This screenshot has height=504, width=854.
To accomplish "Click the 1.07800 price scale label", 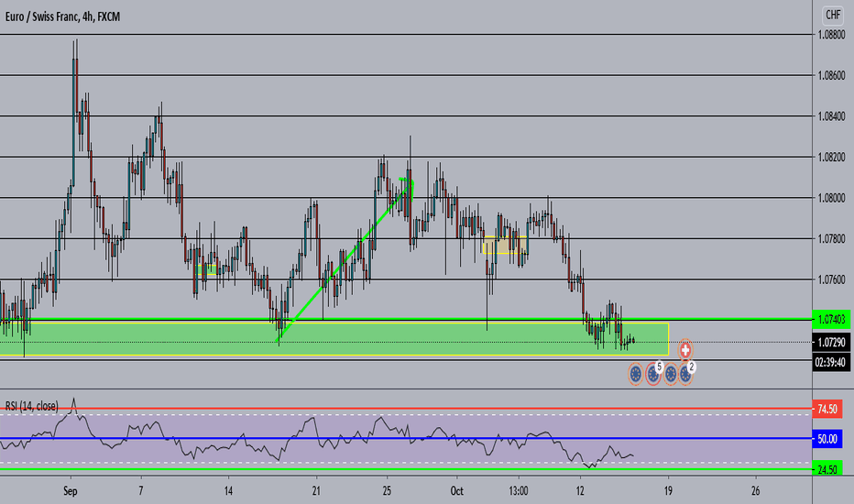I will coord(832,238).
